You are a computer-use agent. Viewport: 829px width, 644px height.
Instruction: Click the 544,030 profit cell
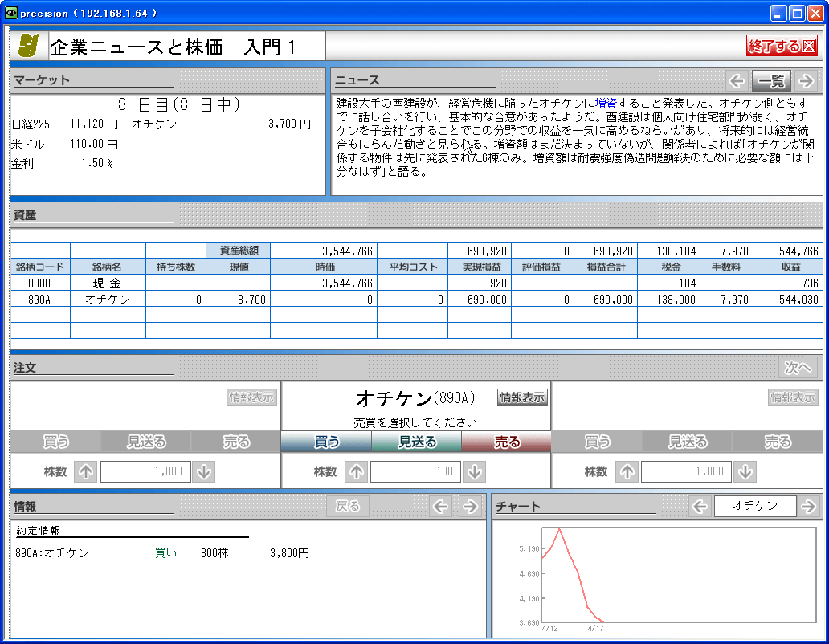[x=788, y=300]
